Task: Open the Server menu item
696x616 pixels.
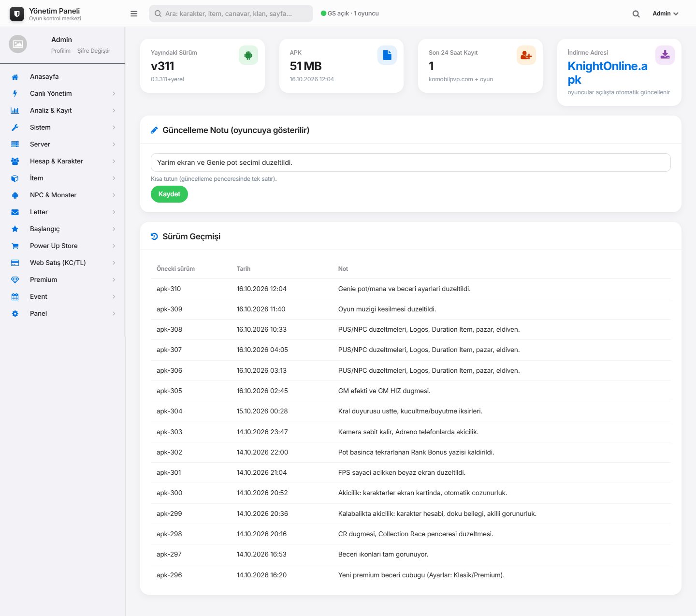Action: pyautogui.click(x=62, y=145)
